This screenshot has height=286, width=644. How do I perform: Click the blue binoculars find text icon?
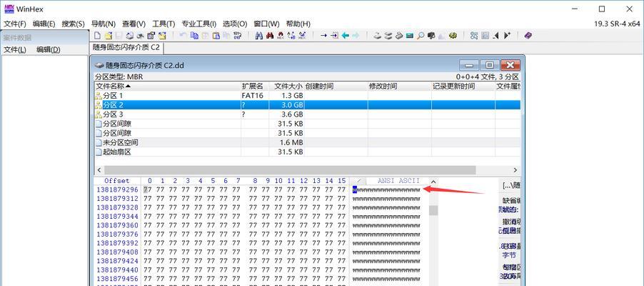point(258,35)
